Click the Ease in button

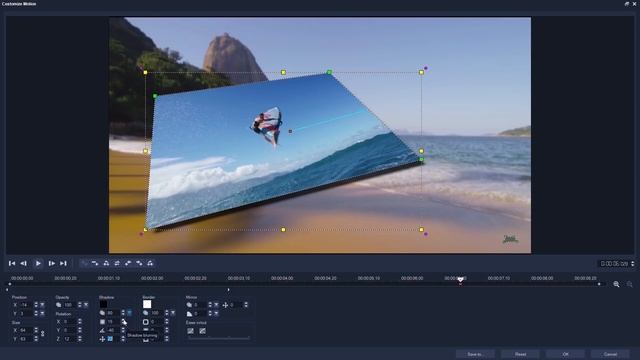pyautogui.click(x=191, y=331)
